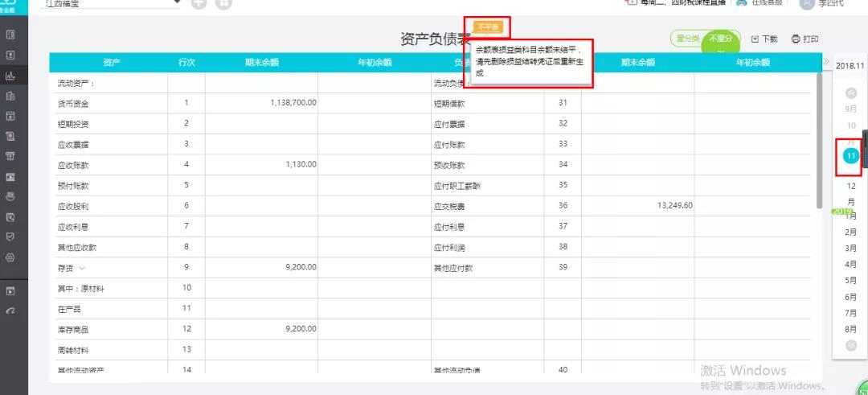Image resolution: width=868 pixels, height=395 pixels.
Task: Click the balance sheet vertical scrollbar
Action: (819, 140)
